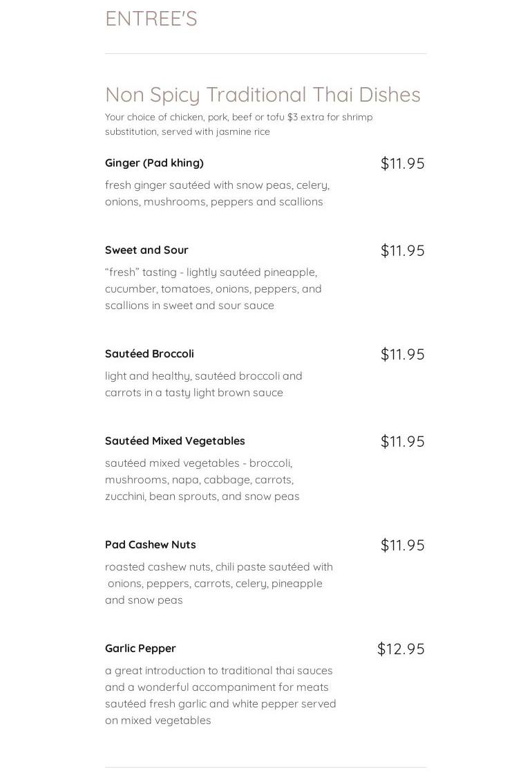The width and height of the screenshot is (532, 778).
Task: Click the Sweet and Sour pineapple description
Action: coord(213,289)
